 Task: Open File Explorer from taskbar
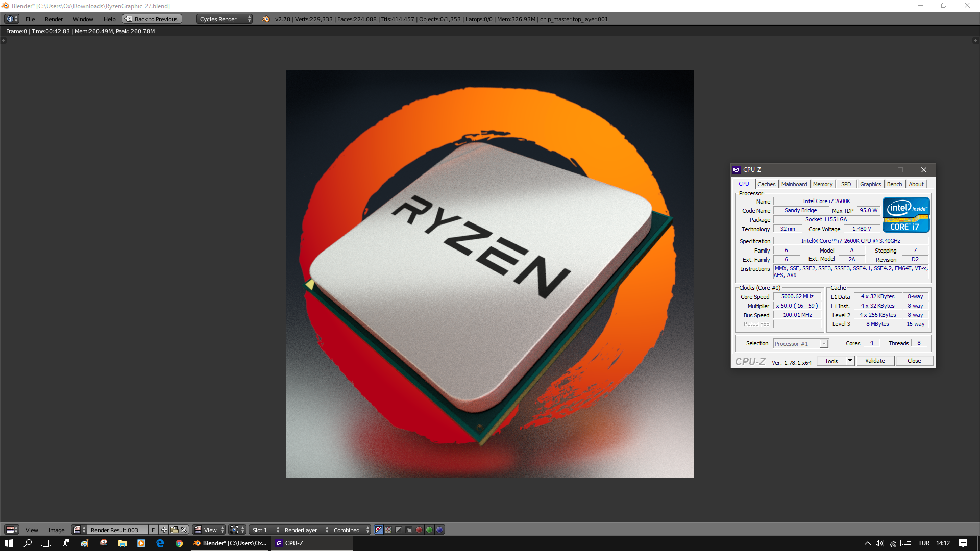[x=122, y=543]
